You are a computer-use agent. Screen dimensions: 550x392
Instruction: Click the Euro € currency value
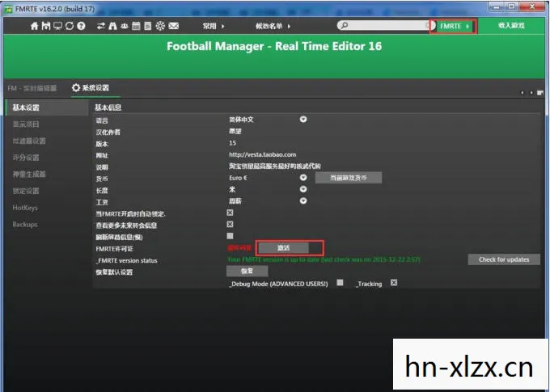(x=238, y=178)
